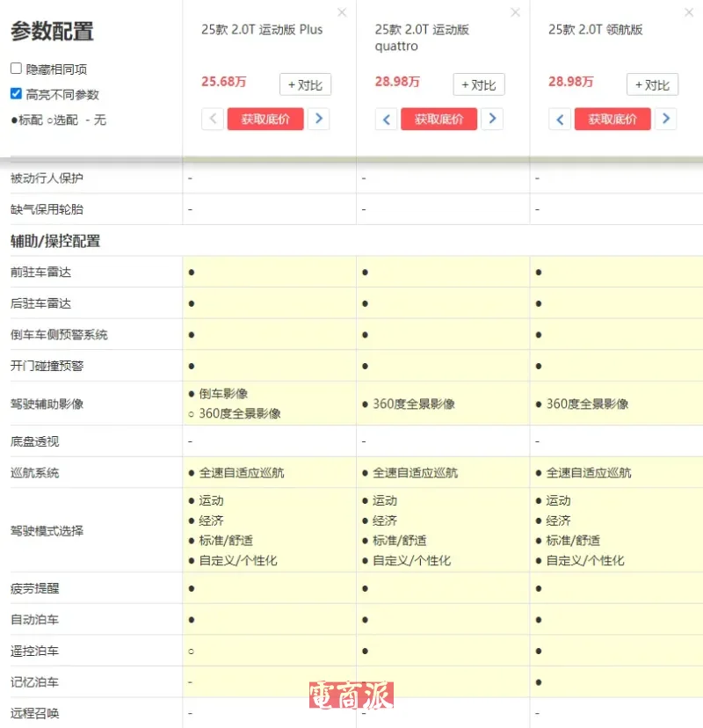
Task: Tick the 隐藏相同项 checkbox
Action: click(16, 69)
